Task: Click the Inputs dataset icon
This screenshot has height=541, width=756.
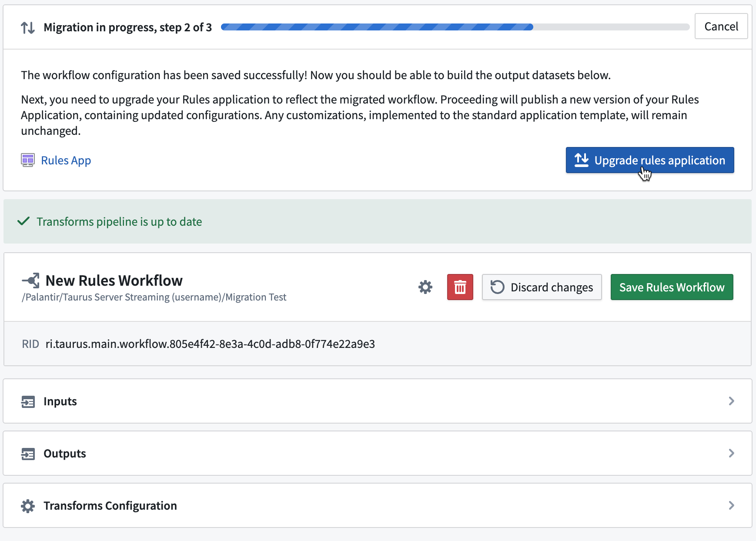Action: pyautogui.click(x=28, y=401)
